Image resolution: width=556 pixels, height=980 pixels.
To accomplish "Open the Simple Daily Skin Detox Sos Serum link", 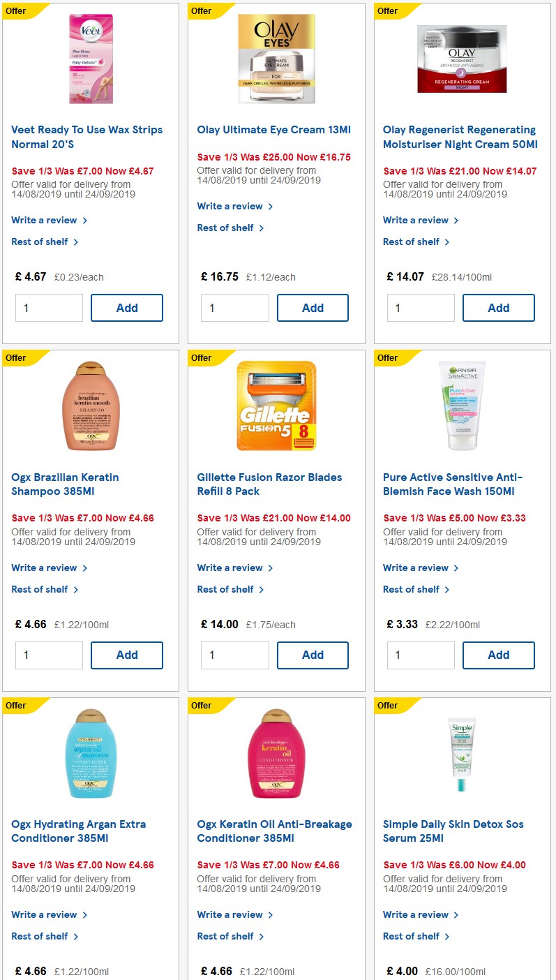I will [x=453, y=831].
